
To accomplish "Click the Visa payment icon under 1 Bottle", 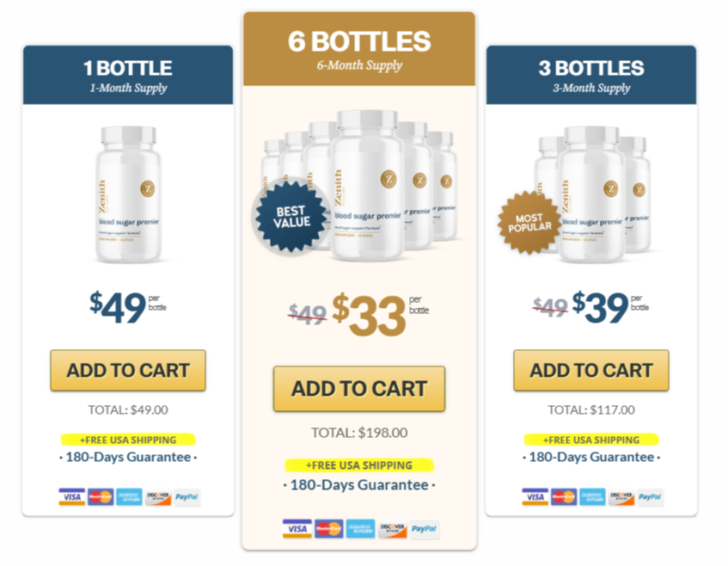I will click(72, 497).
